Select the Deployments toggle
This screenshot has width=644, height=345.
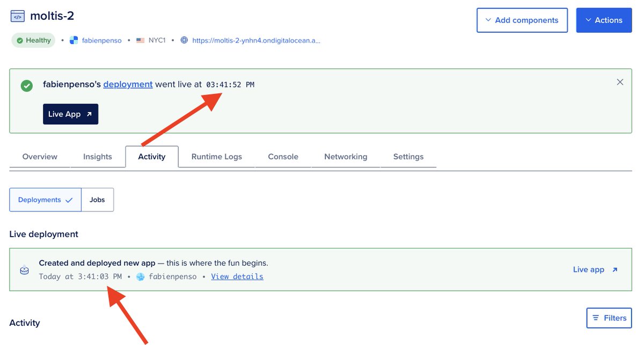(x=45, y=200)
